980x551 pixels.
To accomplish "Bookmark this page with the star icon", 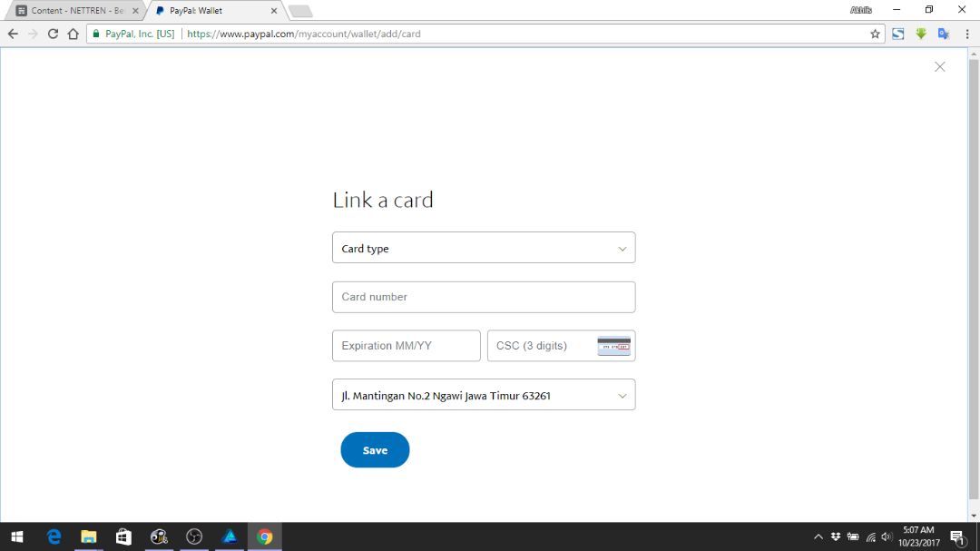I will click(x=875, y=34).
